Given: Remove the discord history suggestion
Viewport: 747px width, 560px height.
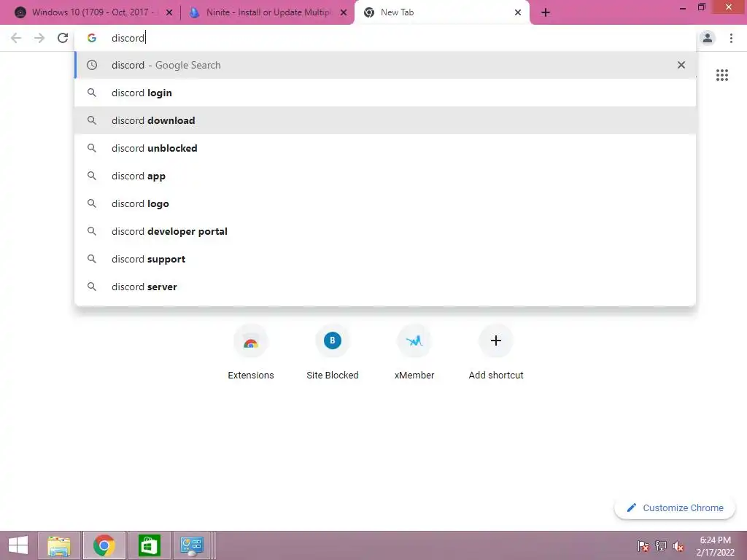Looking at the screenshot, I should point(681,65).
